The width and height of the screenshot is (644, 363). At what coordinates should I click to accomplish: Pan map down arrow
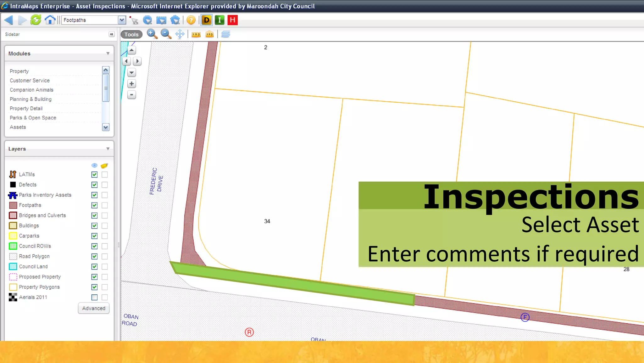pyautogui.click(x=132, y=73)
